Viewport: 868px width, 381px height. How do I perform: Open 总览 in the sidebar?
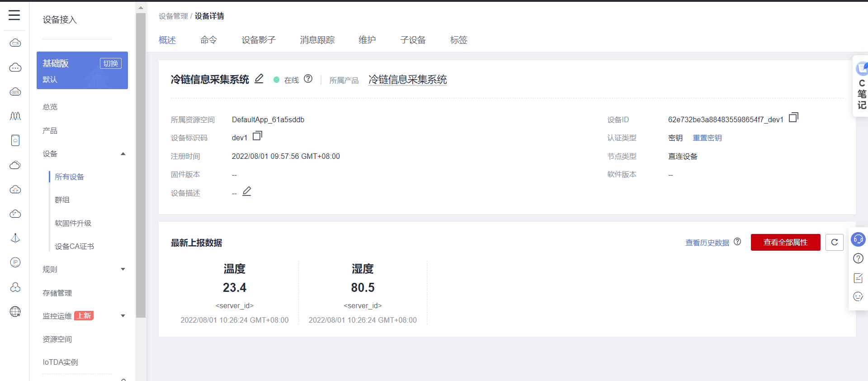(50, 107)
